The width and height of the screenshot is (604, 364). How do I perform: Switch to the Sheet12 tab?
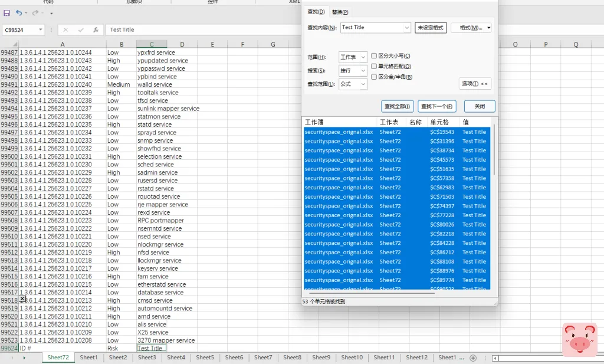click(417, 358)
